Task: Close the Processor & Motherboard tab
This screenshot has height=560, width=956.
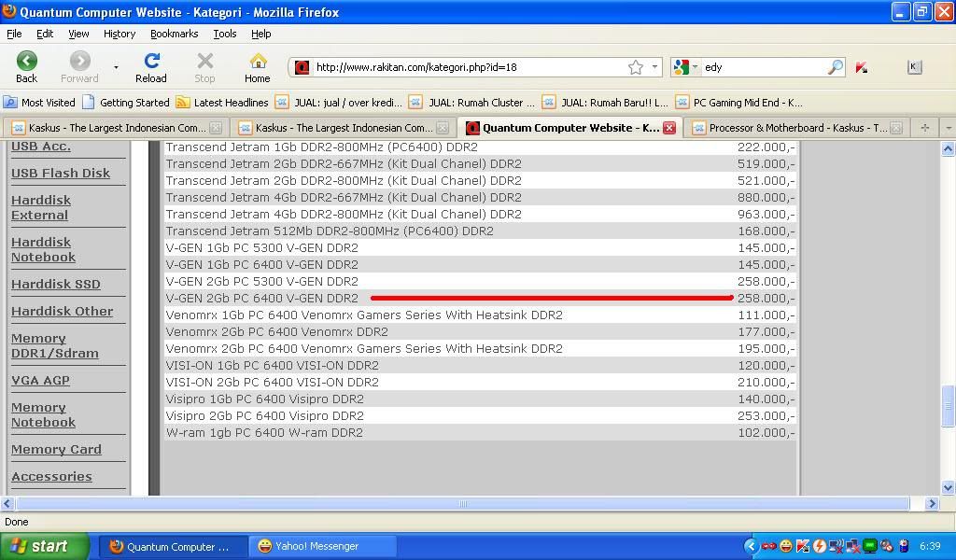Action: pos(895,128)
